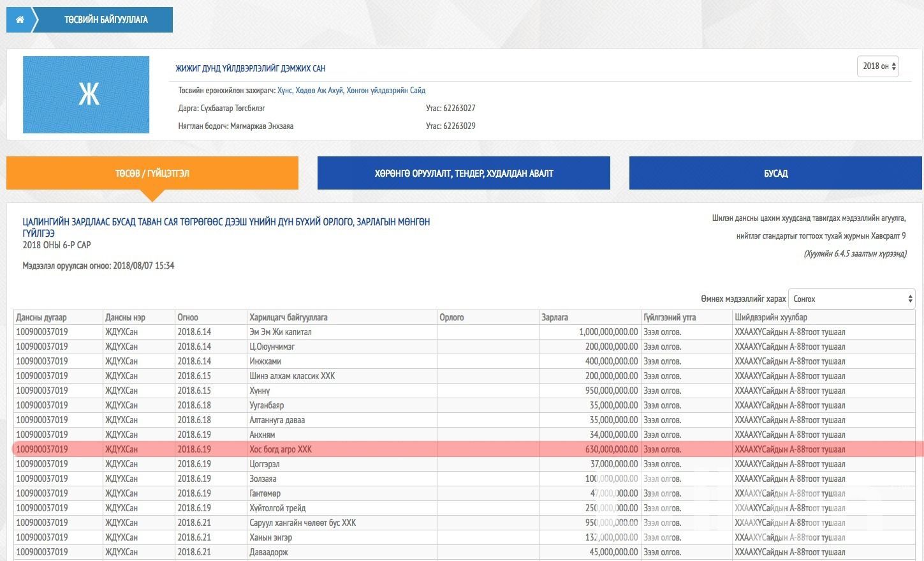Click the 950,000,000.00 amount in Хүннү row
The image size is (924, 561).
pyautogui.click(x=612, y=391)
